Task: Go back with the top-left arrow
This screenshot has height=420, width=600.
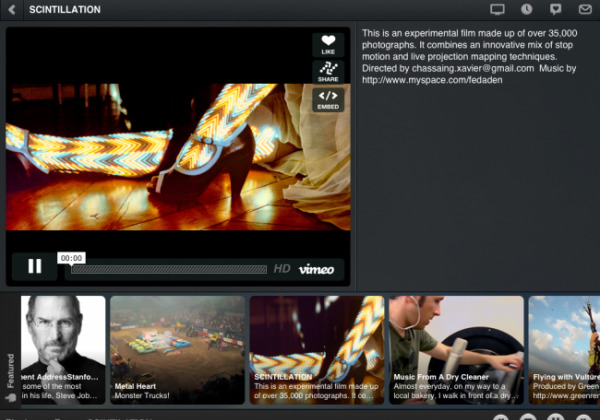Action: [x=12, y=10]
